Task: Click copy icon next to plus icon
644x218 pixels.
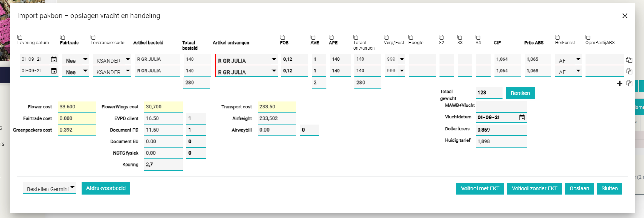Action: pyautogui.click(x=629, y=83)
